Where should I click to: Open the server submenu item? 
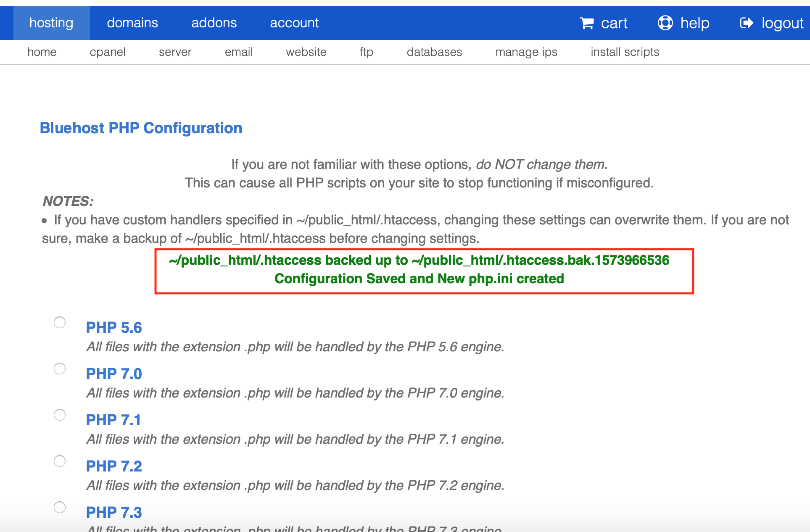click(175, 52)
